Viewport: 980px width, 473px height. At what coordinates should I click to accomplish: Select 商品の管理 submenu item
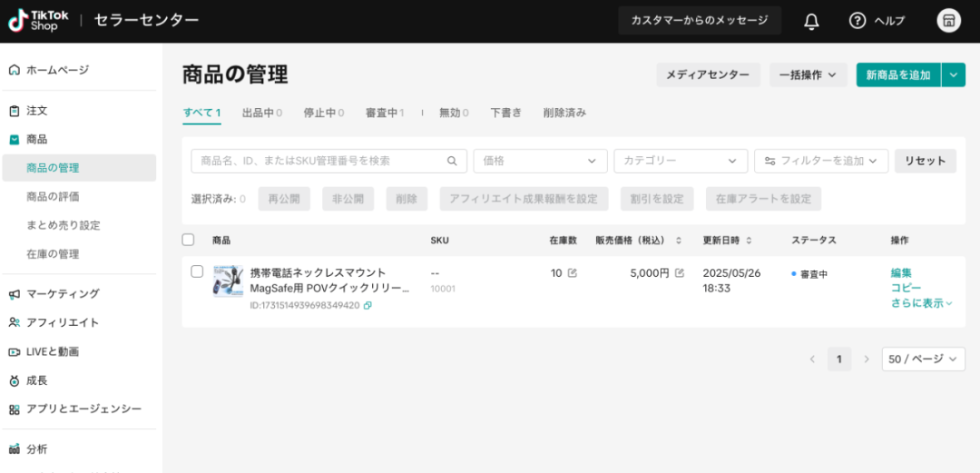pos(79,168)
